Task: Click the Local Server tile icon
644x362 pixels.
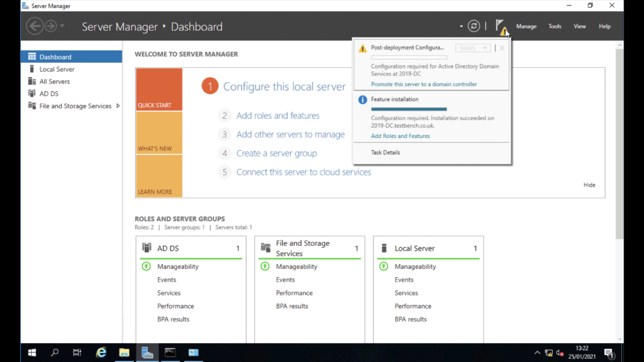Action: [x=384, y=248]
